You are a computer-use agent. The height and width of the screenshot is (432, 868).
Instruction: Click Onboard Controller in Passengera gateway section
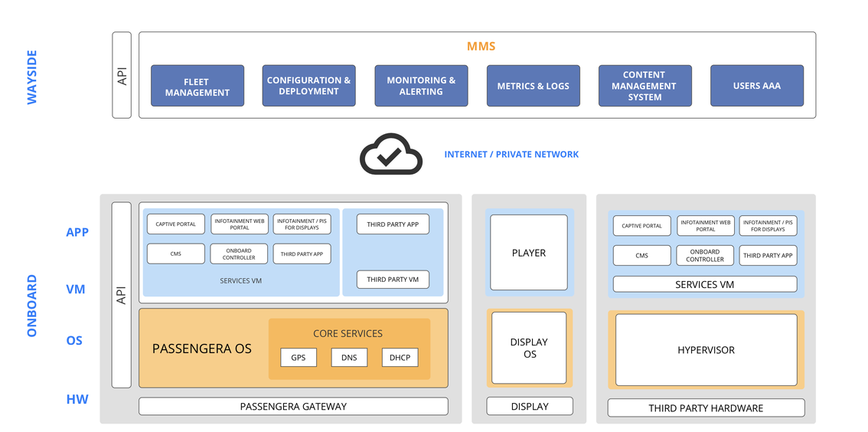coord(239,254)
